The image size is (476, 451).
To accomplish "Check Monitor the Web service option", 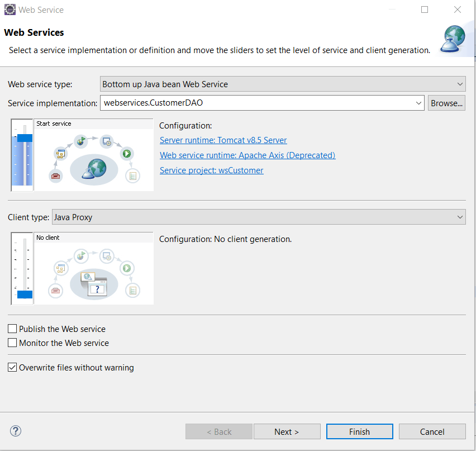I will 12,343.
